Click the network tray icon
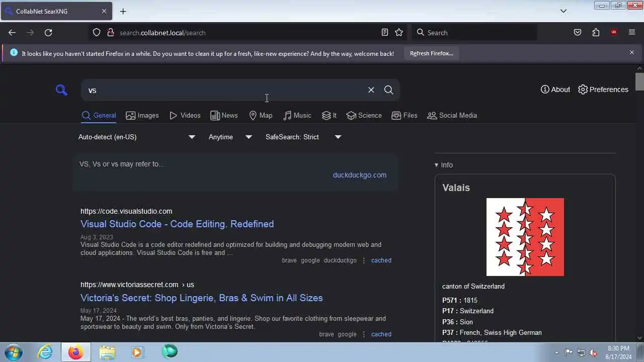 (581, 352)
